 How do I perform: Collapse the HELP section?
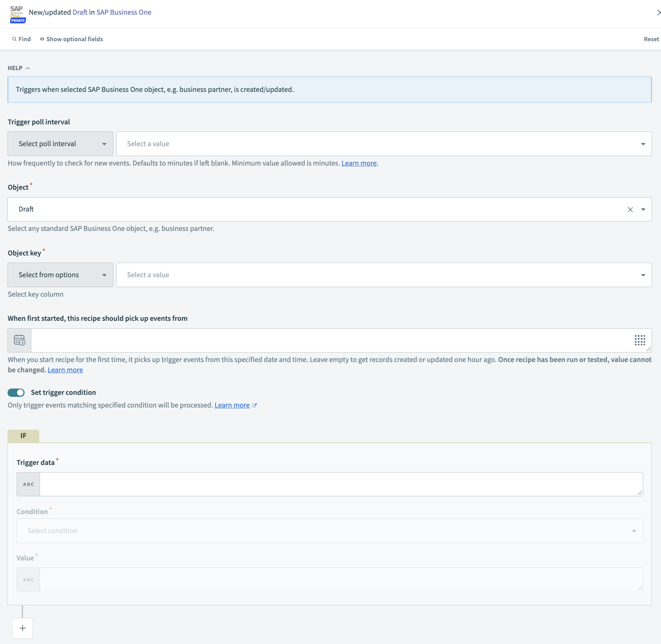coord(28,68)
